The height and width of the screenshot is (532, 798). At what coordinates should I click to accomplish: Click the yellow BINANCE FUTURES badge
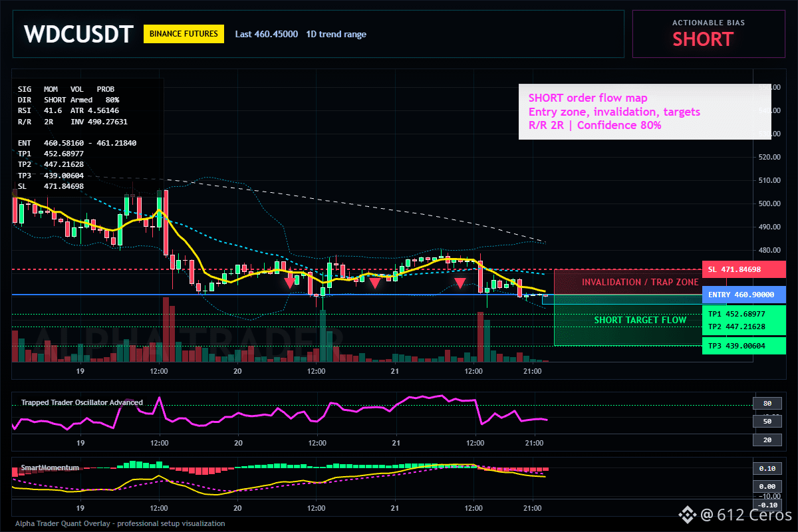click(184, 34)
